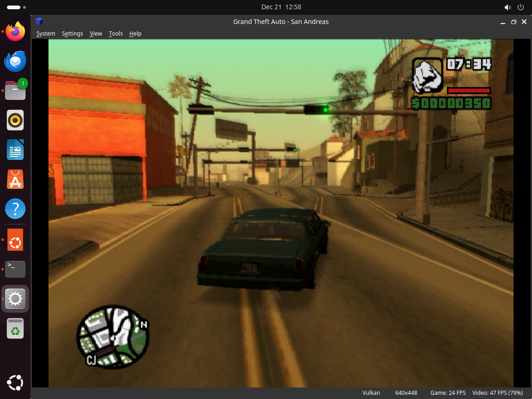This screenshot has width=532, height=399.
Task: Open the Tools menu
Action: click(x=116, y=34)
